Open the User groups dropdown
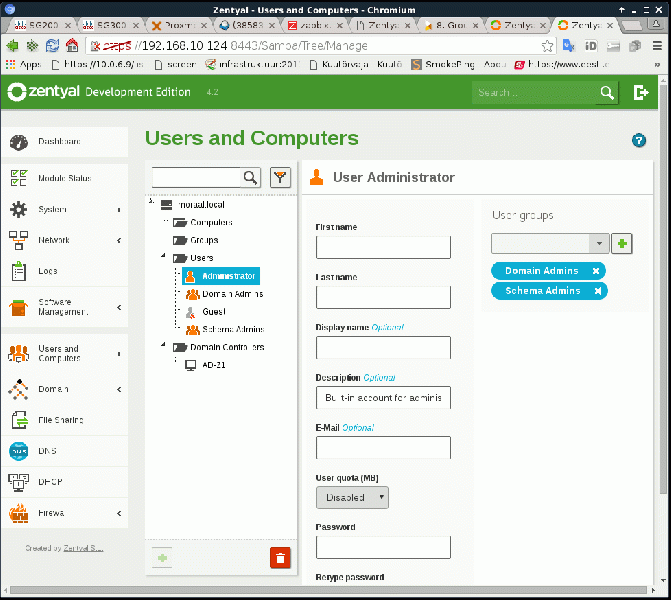Viewport: 671px width, 600px height. pyautogui.click(x=550, y=244)
